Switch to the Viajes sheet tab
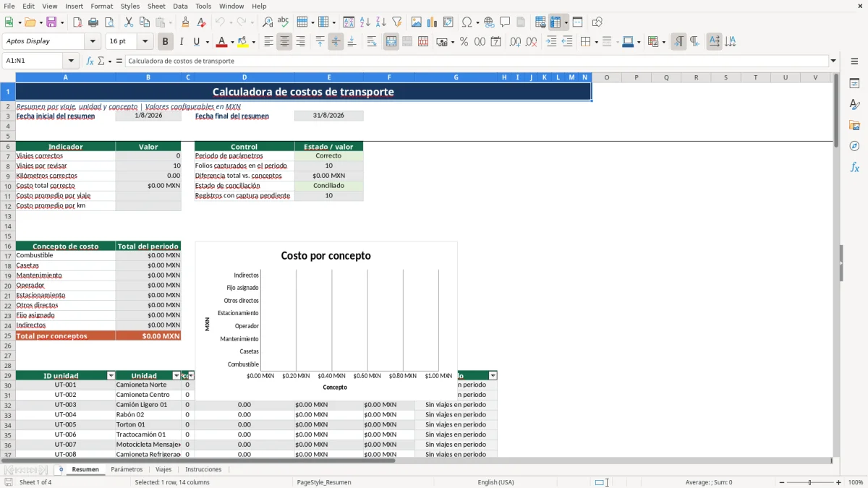Screen dimensions: 868x488 pos(163,469)
